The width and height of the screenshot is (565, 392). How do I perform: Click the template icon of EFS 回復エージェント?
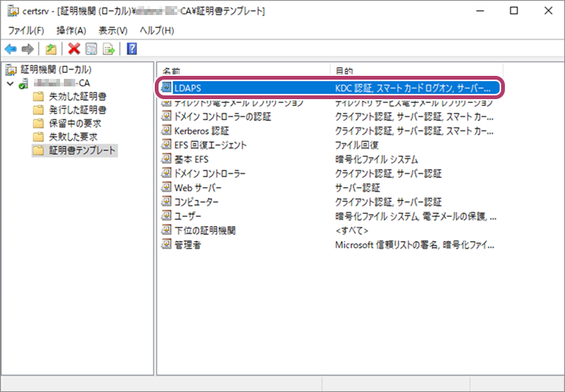point(166,144)
